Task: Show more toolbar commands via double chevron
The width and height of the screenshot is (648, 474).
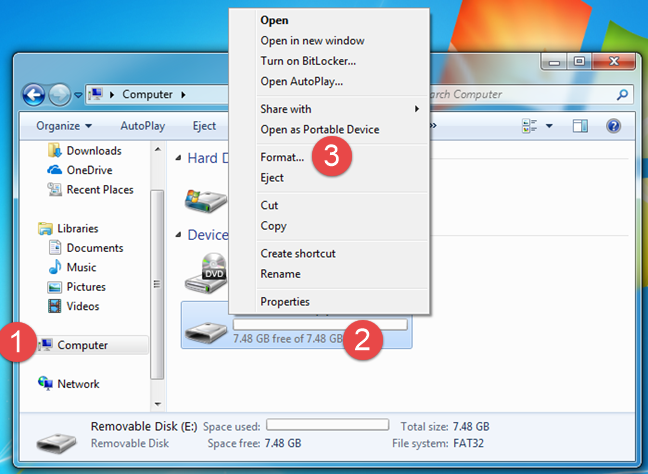Action: (433, 125)
